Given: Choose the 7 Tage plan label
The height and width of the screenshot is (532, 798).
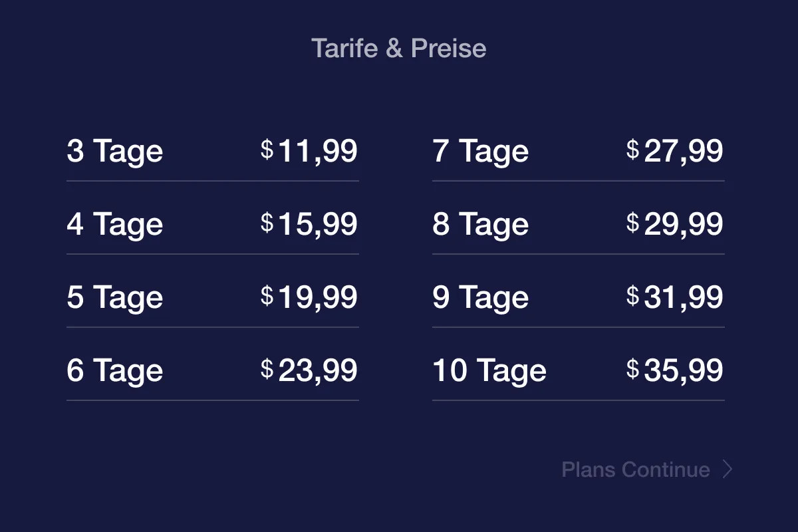Looking at the screenshot, I should [x=481, y=151].
